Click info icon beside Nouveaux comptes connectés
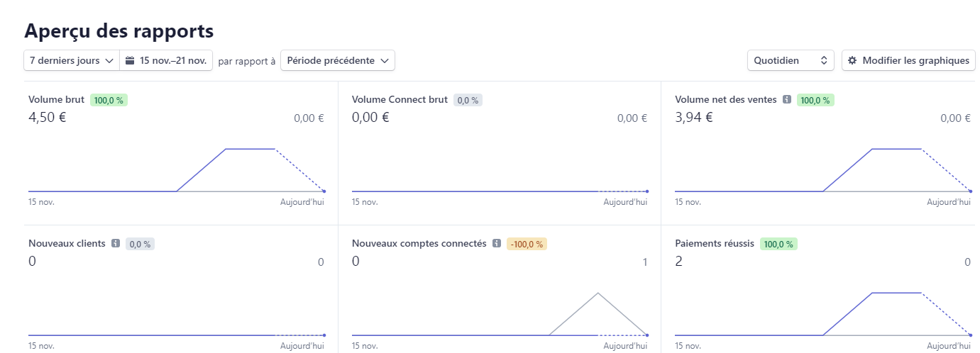980x353 pixels. point(496,244)
